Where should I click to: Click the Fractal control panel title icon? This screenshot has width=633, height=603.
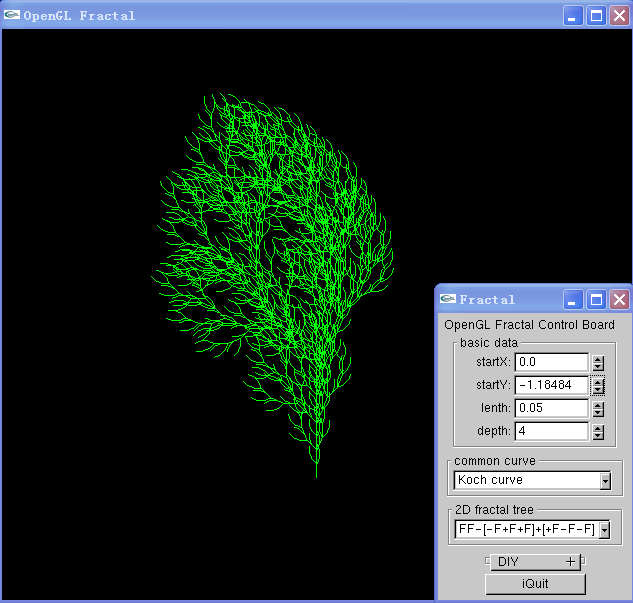point(447,299)
